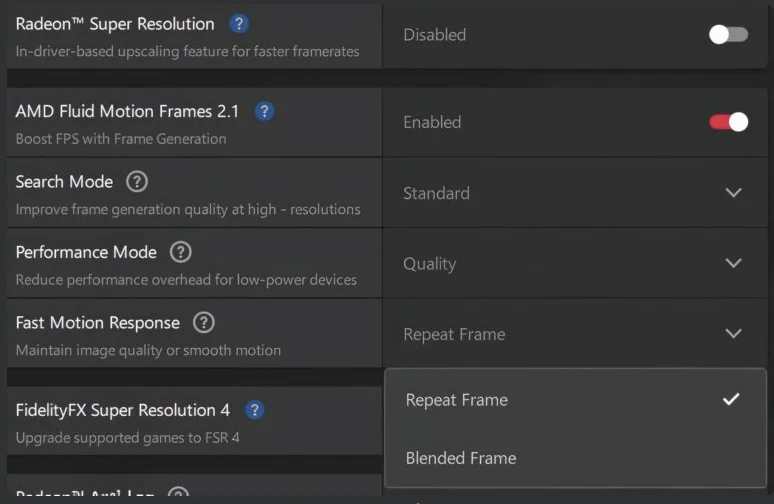774x504 pixels.
Task: Click the AMD Fluid Motion Frames 2.1 title
Action: pos(127,111)
